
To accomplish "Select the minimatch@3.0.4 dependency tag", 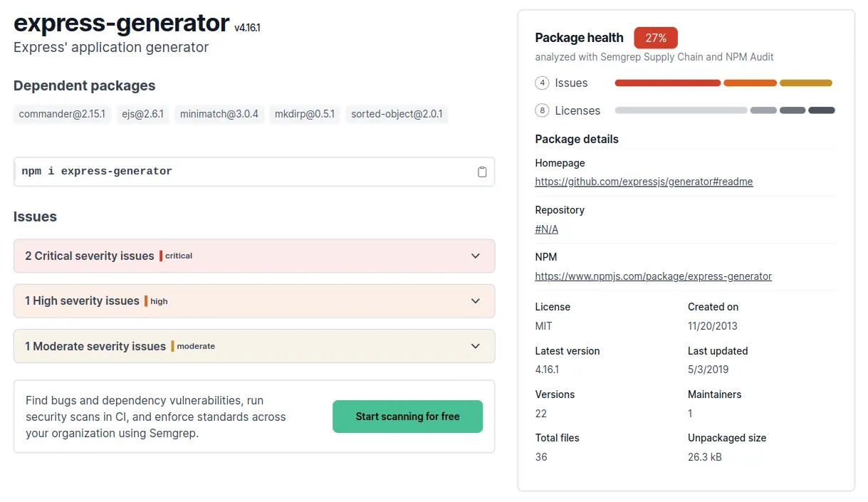I will coord(219,114).
